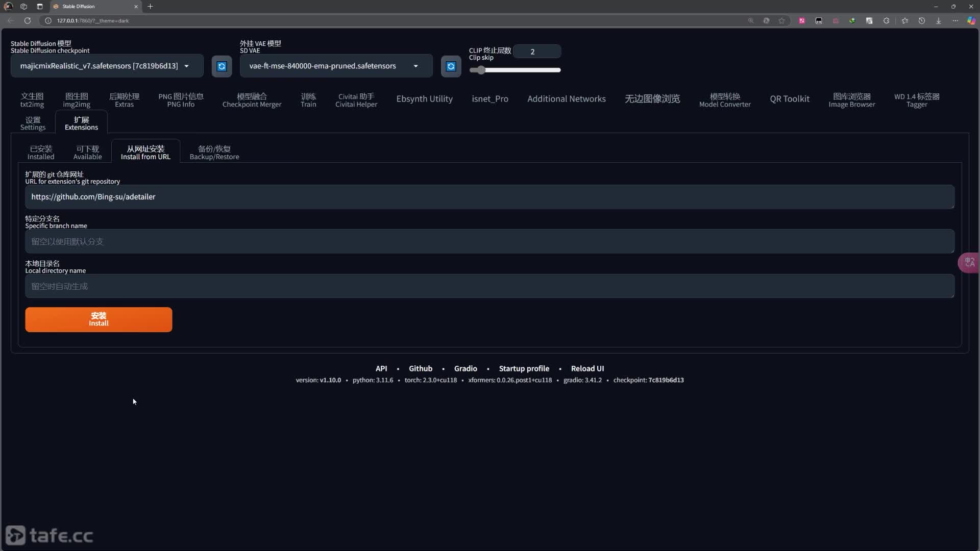Image resolution: width=980 pixels, height=551 pixels.
Task: Open the Settings tab
Action: (x=33, y=123)
